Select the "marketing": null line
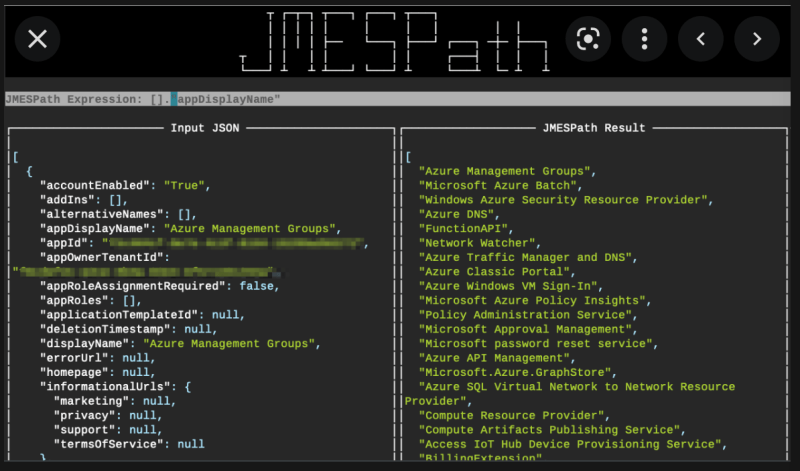Image resolution: width=800 pixels, height=471 pixels. 115,401
